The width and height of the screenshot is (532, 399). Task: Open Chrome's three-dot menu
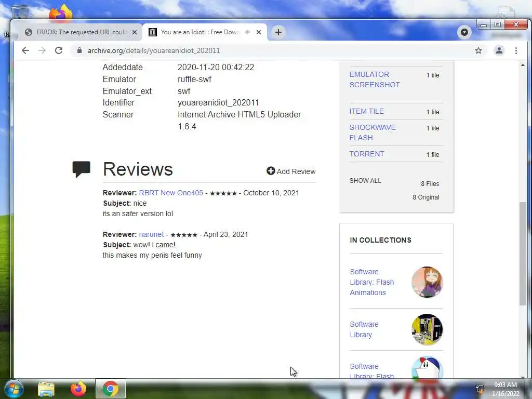click(x=516, y=50)
